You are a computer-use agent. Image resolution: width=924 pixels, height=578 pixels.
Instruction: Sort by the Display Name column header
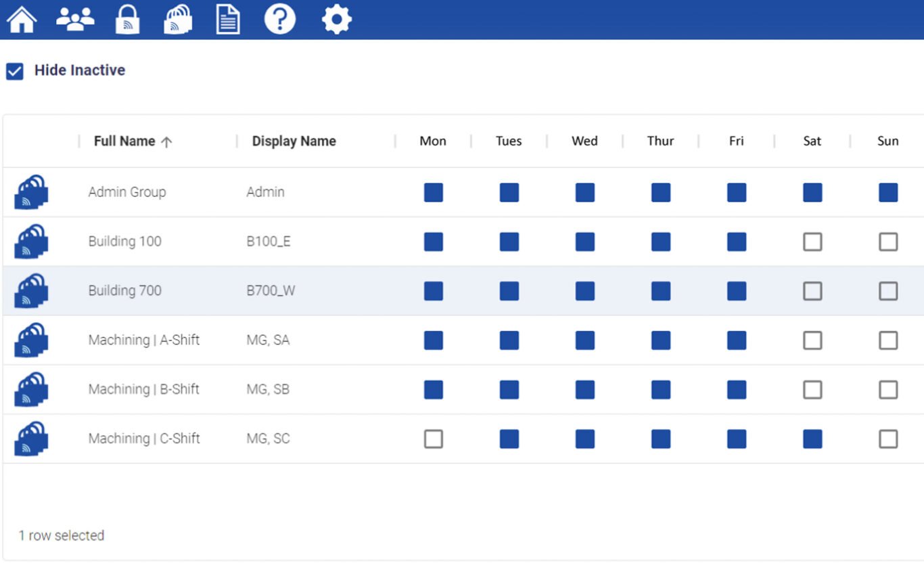point(294,141)
